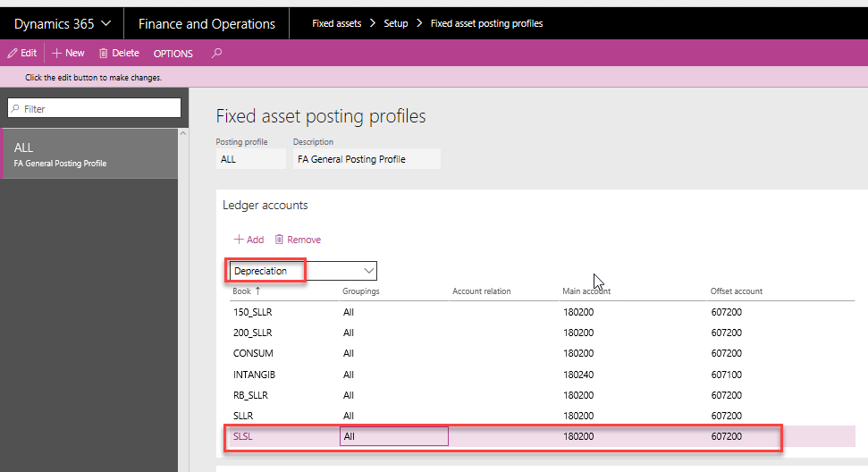Open the OPTIONS menu
The width and height of the screenshot is (868, 472).
tap(173, 54)
